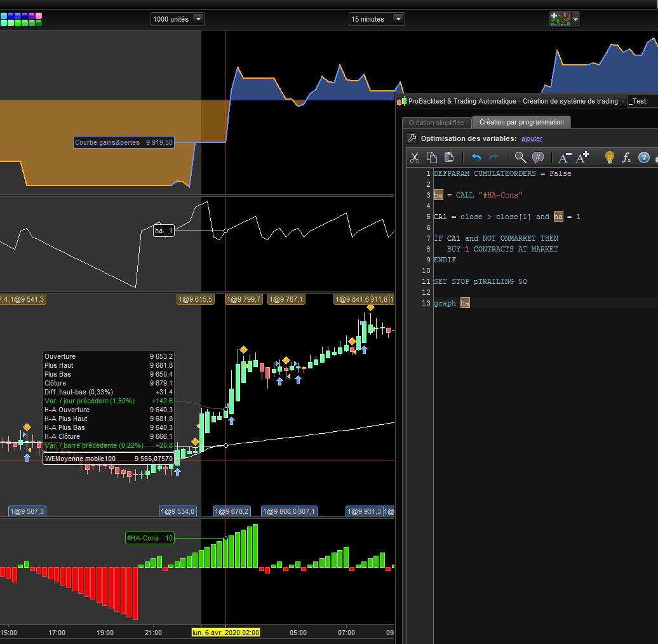This screenshot has width=658, height=644.
Task: Cut selected code with scissors icon
Action: (415, 158)
